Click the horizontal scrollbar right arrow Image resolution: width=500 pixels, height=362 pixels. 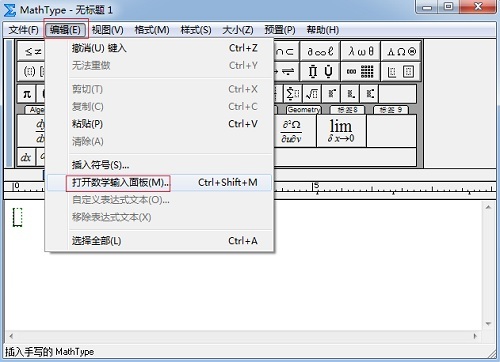pos(475,336)
